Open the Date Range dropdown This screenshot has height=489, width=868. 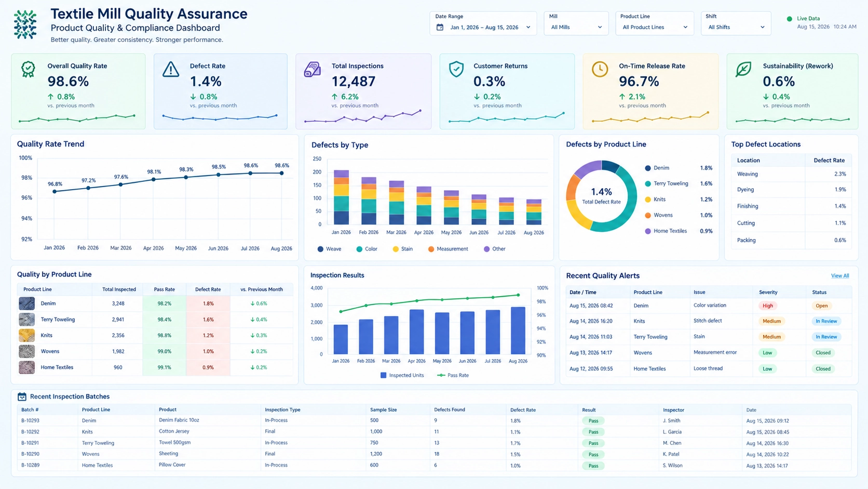483,23
